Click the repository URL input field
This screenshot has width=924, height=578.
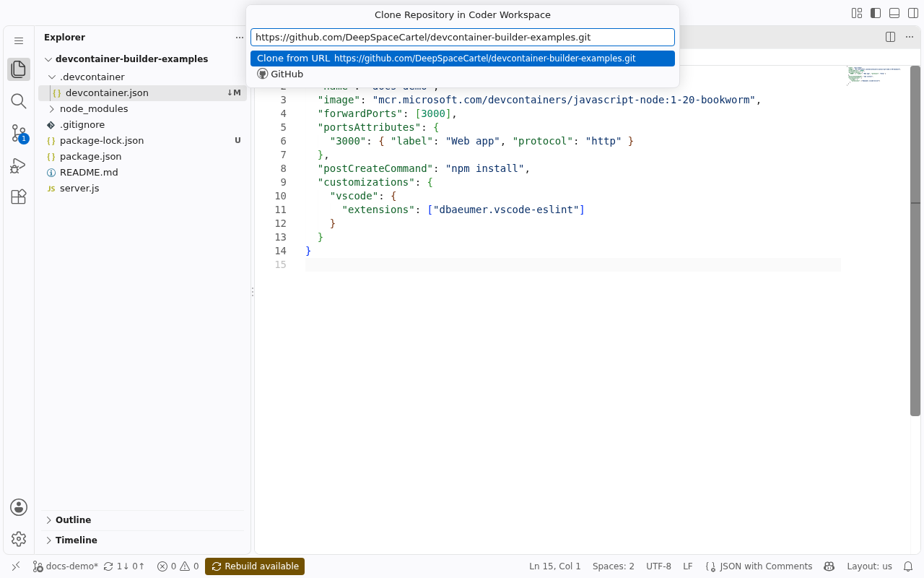(463, 38)
